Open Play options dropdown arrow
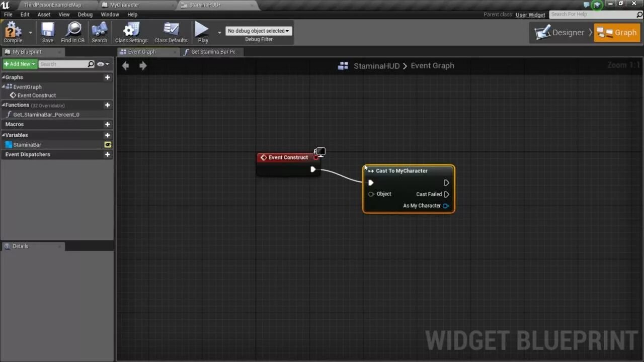 click(x=219, y=33)
